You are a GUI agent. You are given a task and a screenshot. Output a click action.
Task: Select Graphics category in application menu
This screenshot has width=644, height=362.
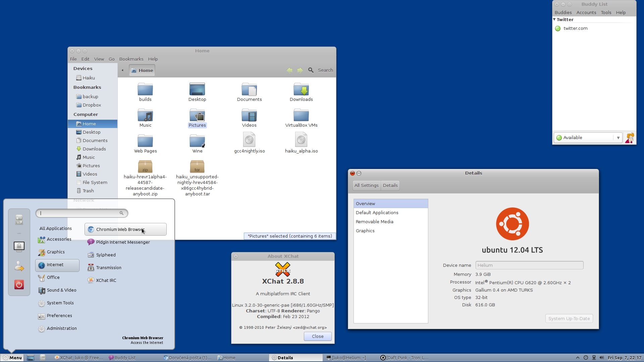pyautogui.click(x=57, y=252)
